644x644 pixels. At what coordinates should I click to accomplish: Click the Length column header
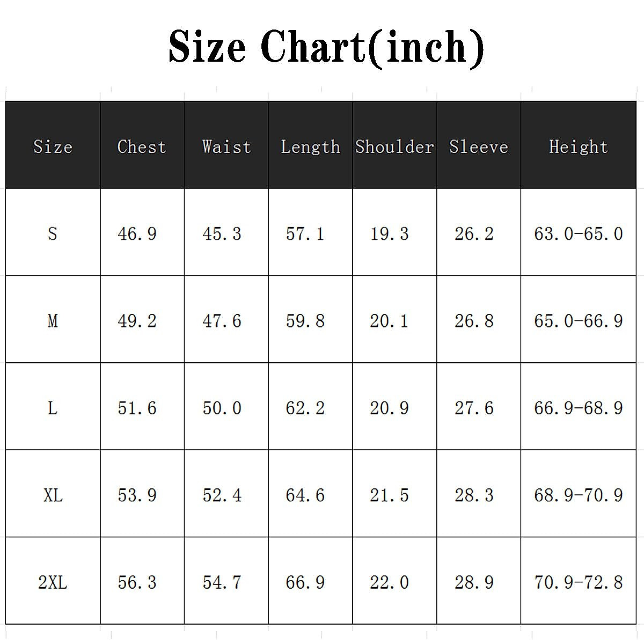(310, 147)
